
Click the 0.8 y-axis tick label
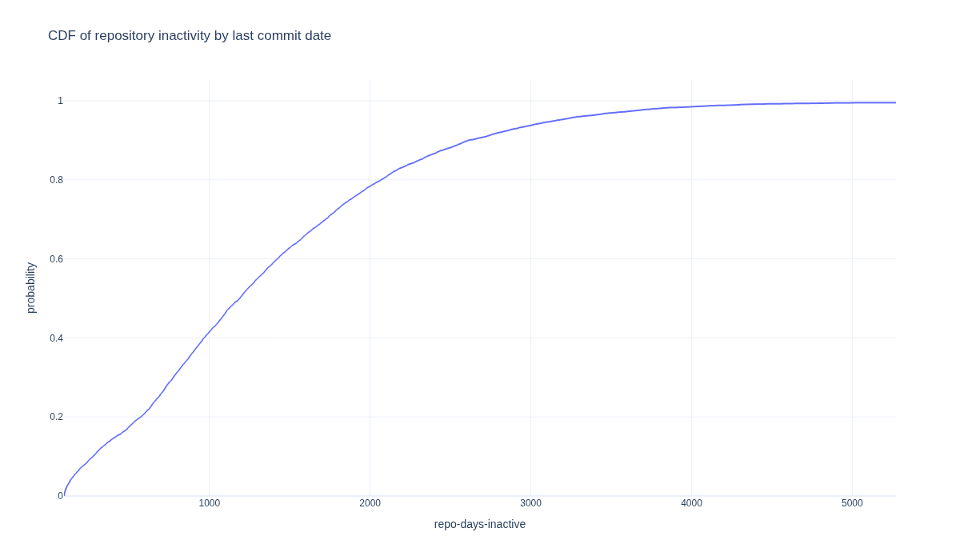(56, 180)
